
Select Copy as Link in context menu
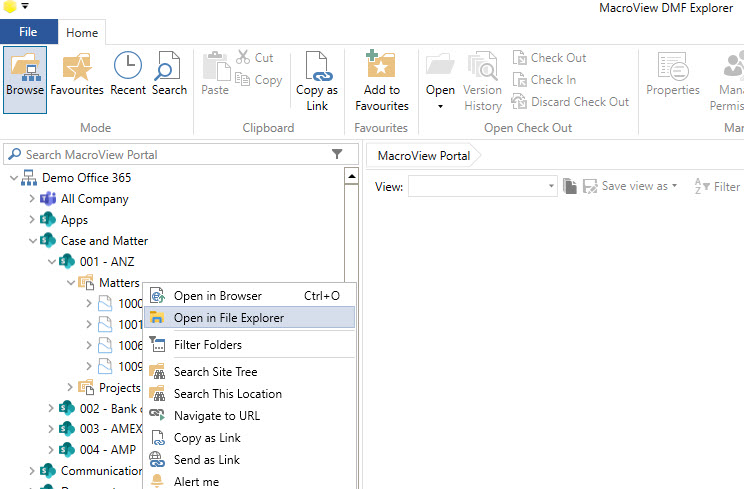point(250,437)
